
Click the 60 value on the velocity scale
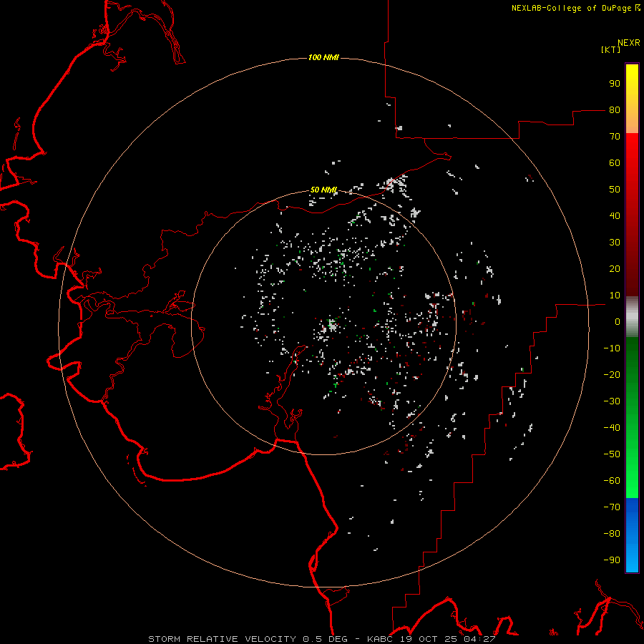(615, 163)
